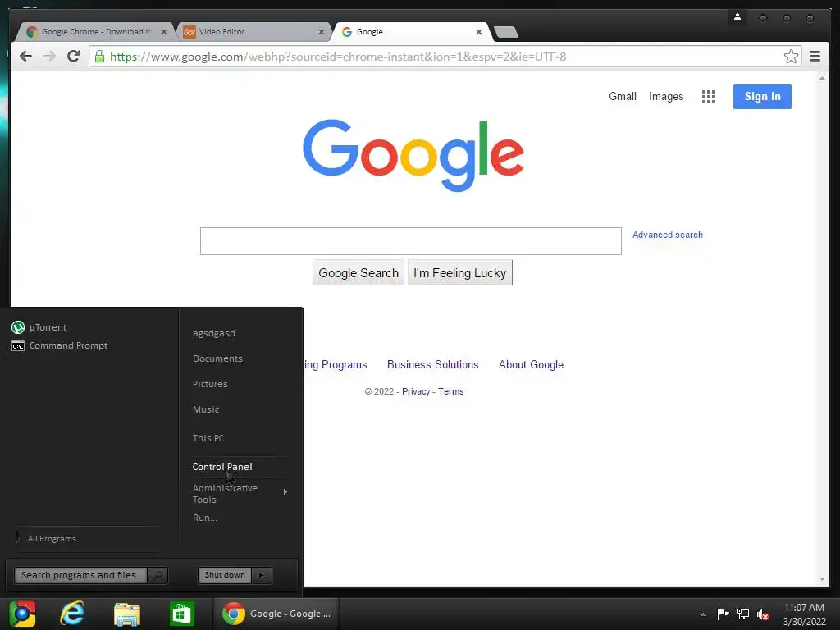This screenshot has height=630, width=840.
Task: Click the muted volume tray icon
Action: point(763,614)
